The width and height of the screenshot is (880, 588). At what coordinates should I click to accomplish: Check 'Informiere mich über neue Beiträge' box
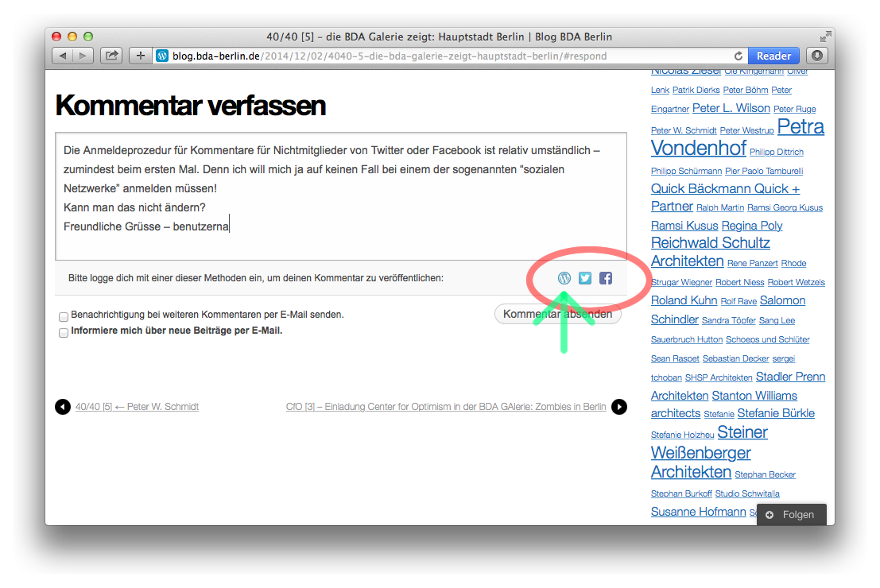pyautogui.click(x=64, y=333)
